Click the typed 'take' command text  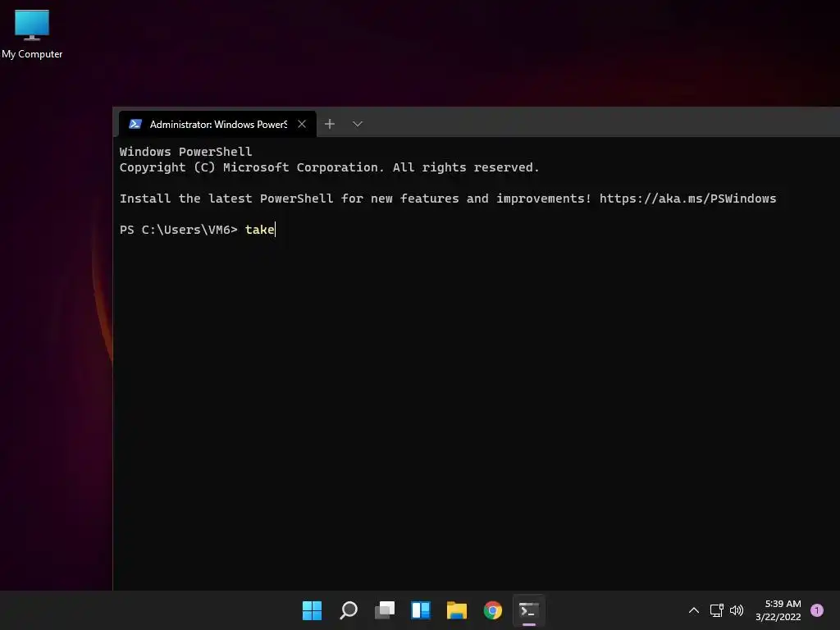tap(260, 230)
